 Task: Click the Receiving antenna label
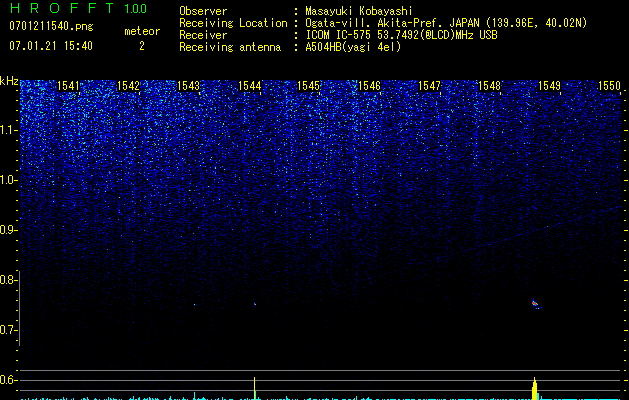(x=230, y=47)
